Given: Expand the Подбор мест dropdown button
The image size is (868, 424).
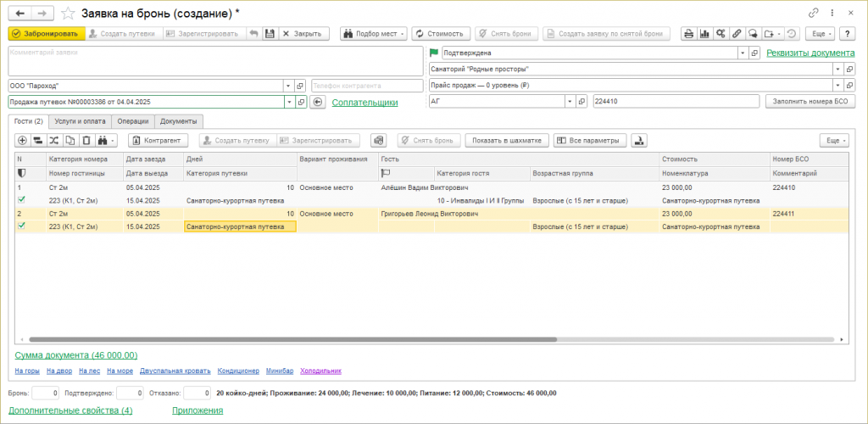Looking at the screenshot, I should click(374, 33).
